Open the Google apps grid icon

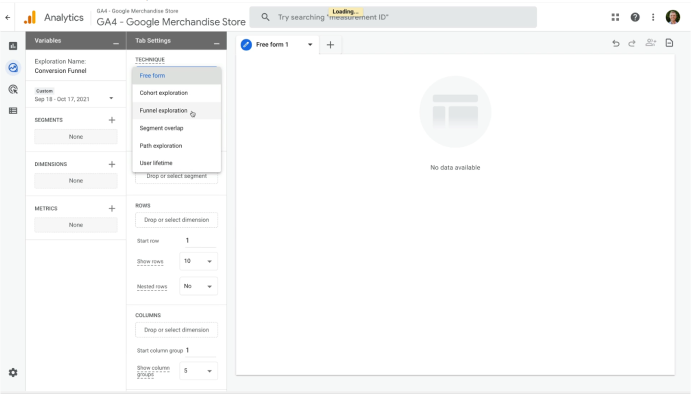(615, 17)
